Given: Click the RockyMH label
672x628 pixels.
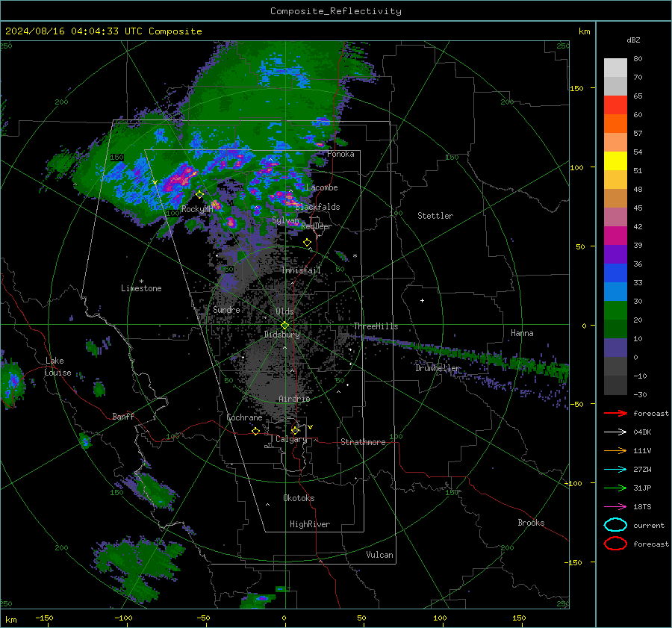Looking at the screenshot, I should pos(197,209).
